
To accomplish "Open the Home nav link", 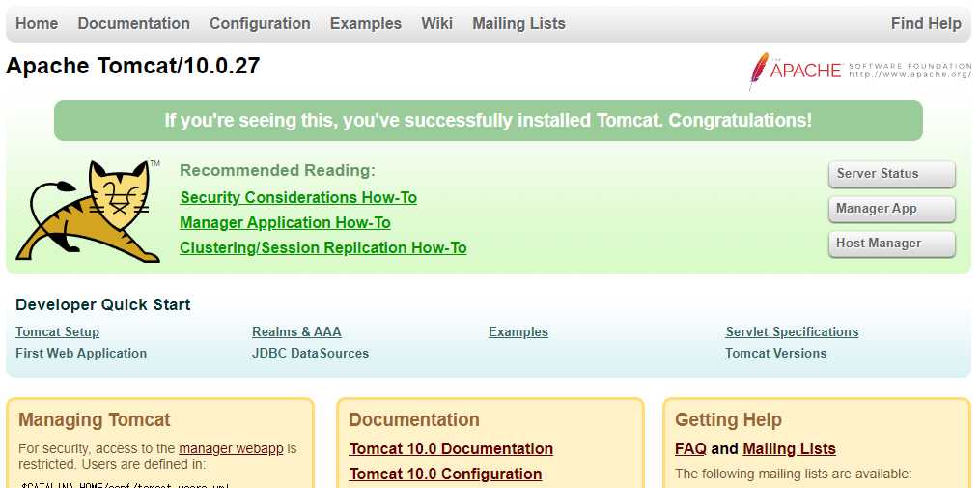I will 37,24.
